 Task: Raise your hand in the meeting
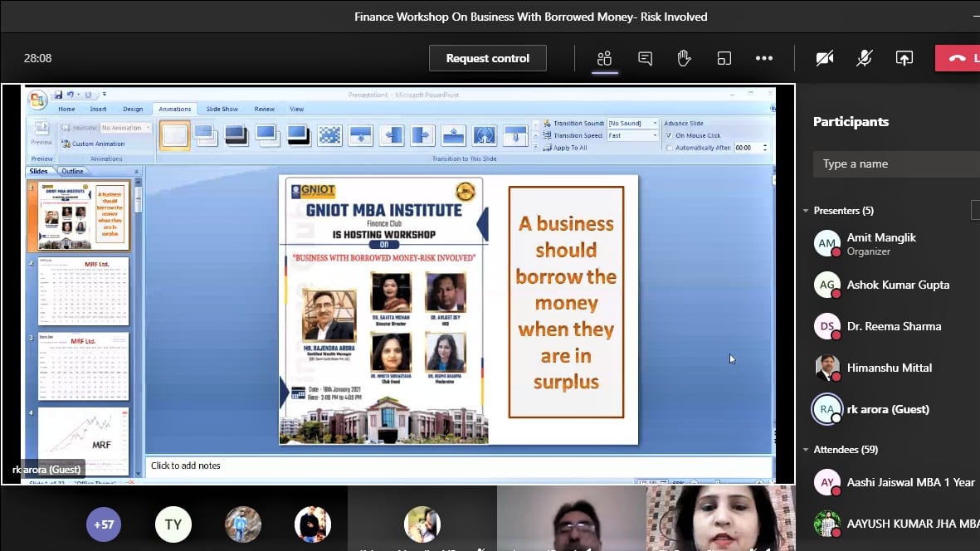coord(684,58)
